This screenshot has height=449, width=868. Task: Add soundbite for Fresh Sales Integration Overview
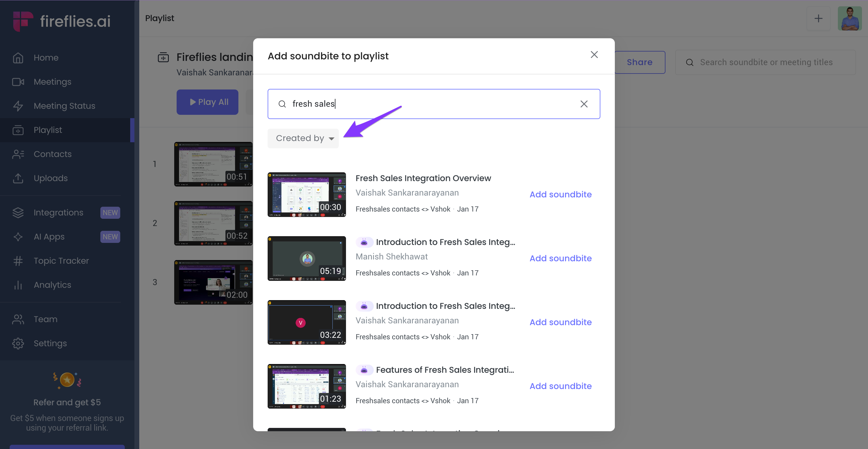560,194
